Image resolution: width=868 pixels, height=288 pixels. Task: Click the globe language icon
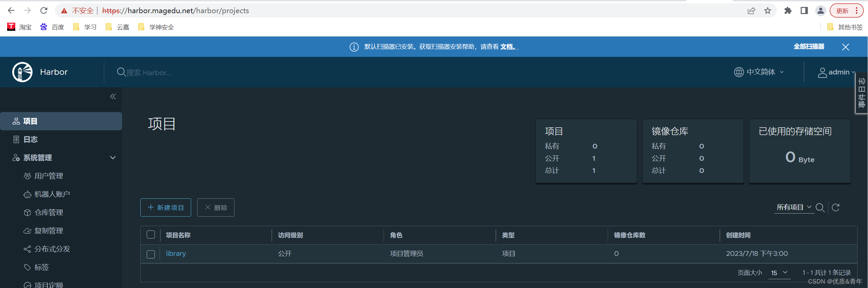tap(739, 72)
